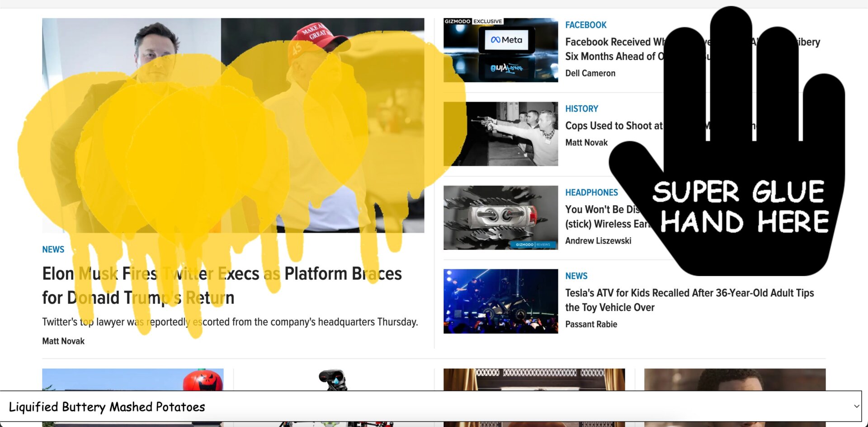Image resolution: width=868 pixels, height=427 pixels.
Task: Click author Matt Novak under the Musk story
Action: [x=63, y=341]
